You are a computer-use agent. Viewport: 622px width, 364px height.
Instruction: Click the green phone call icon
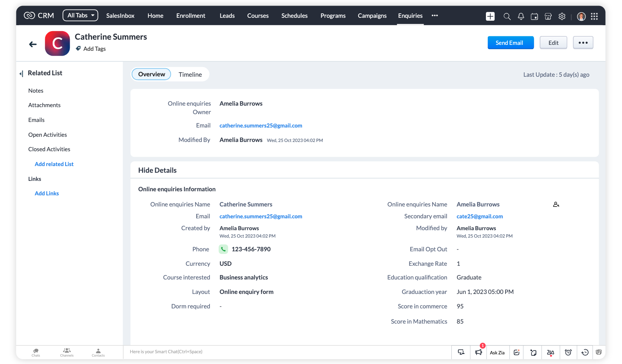click(223, 249)
